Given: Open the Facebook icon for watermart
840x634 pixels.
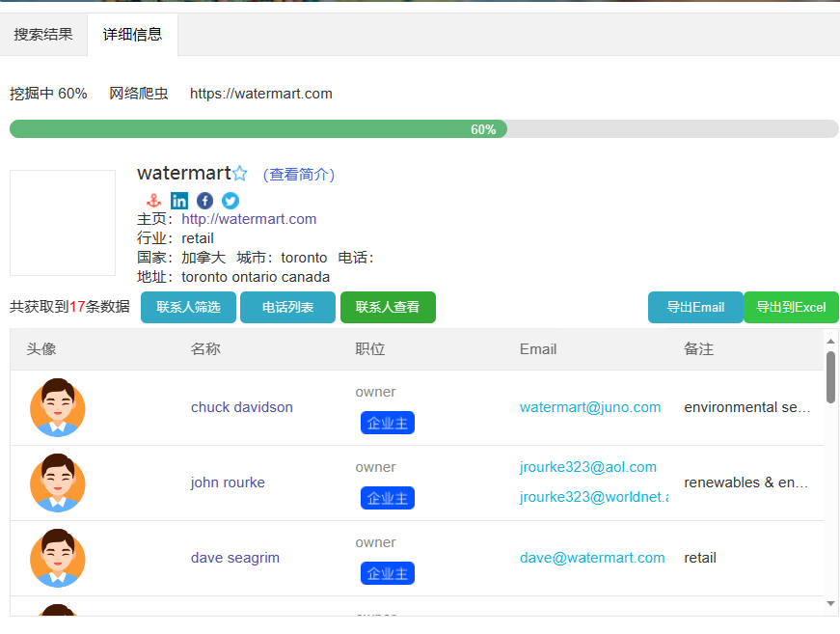Looking at the screenshot, I should [x=204, y=201].
